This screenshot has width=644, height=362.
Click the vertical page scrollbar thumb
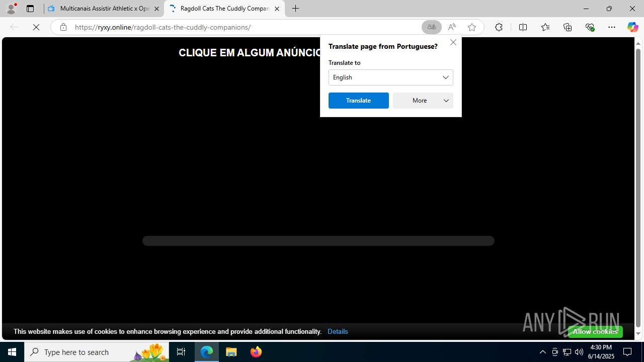(638, 189)
